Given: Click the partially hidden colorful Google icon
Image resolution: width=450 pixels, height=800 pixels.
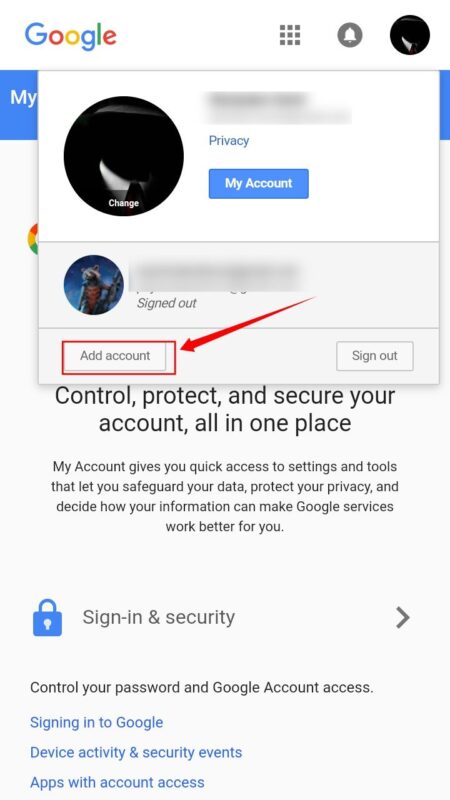Looking at the screenshot, I should [33, 238].
